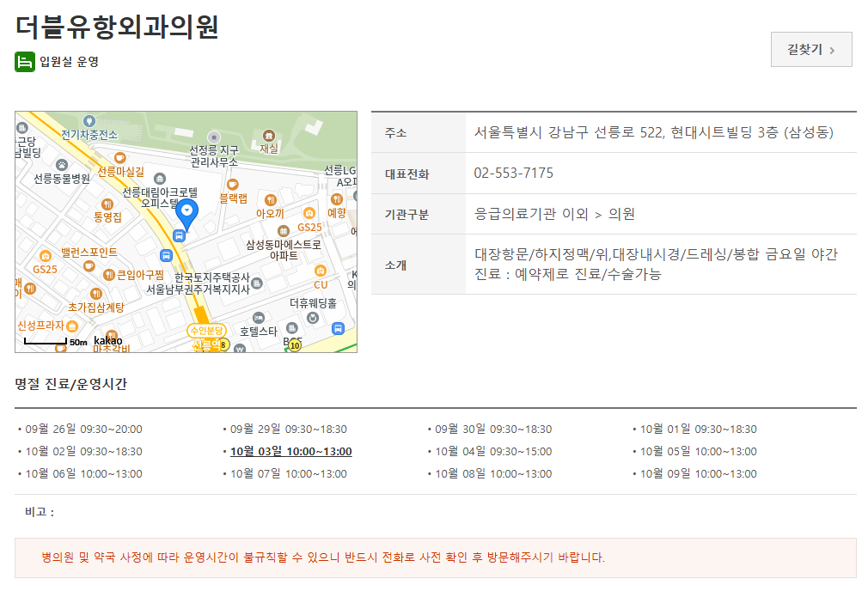Screen dimensions: 868x591
Task: Click bus stop icon near 더휴웨딩홀
Action: coord(338,329)
